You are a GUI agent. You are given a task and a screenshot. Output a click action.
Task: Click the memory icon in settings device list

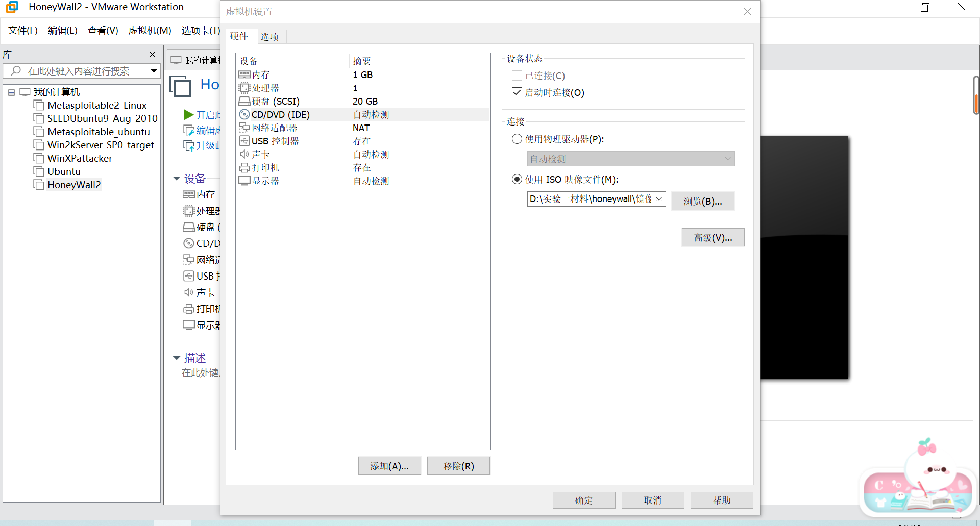pyautogui.click(x=244, y=75)
